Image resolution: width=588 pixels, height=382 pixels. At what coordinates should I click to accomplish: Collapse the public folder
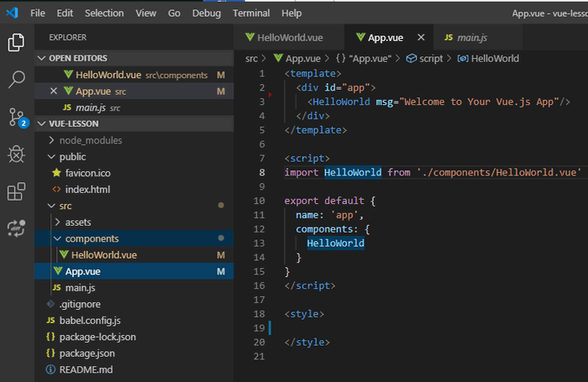[x=51, y=157]
